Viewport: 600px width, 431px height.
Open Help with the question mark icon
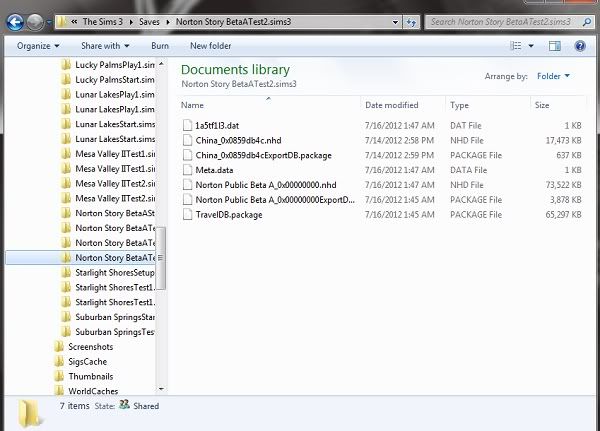click(580, 46)
